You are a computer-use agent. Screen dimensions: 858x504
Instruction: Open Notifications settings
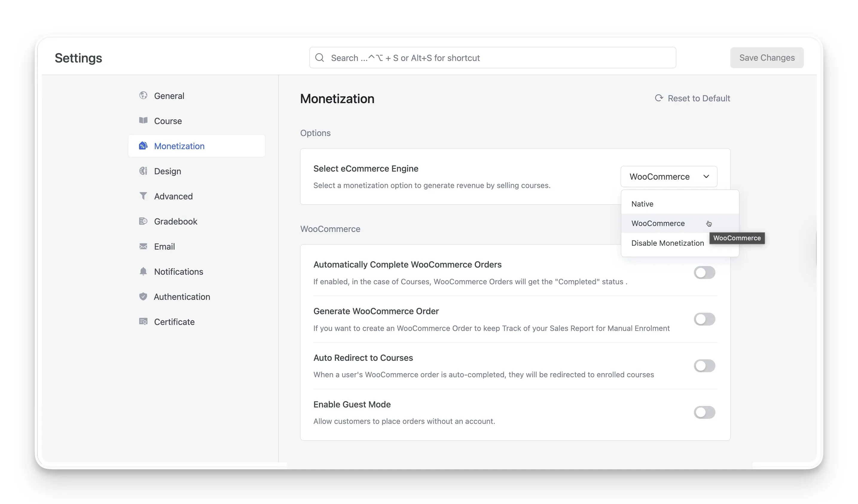(x=196, y=271)
